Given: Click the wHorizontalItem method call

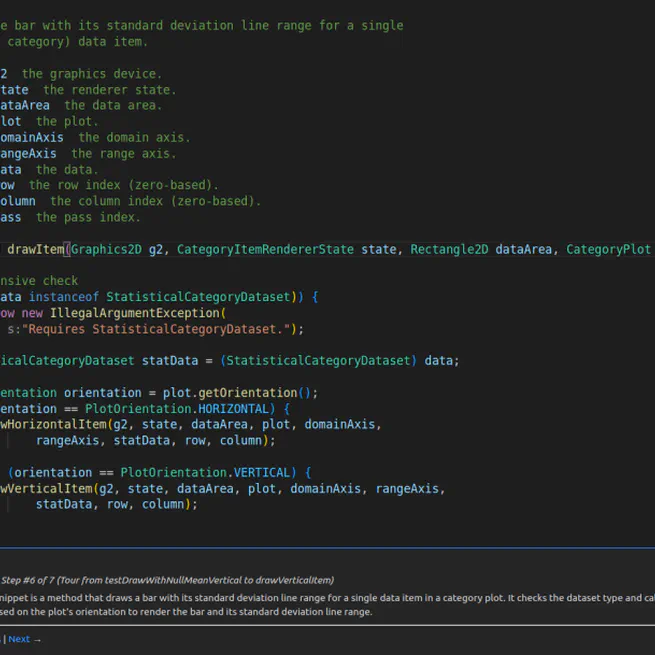Looking at the screenshot, I should pyautogui.click(x=53, y=424).
